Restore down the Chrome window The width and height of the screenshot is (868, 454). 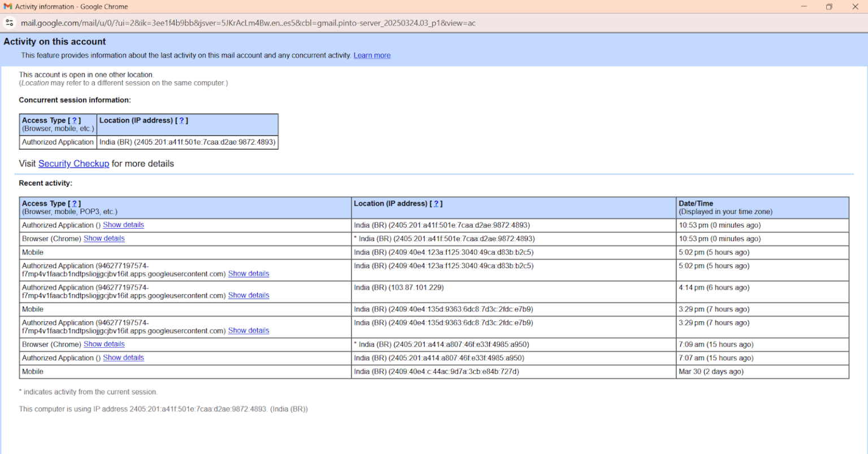829,7
